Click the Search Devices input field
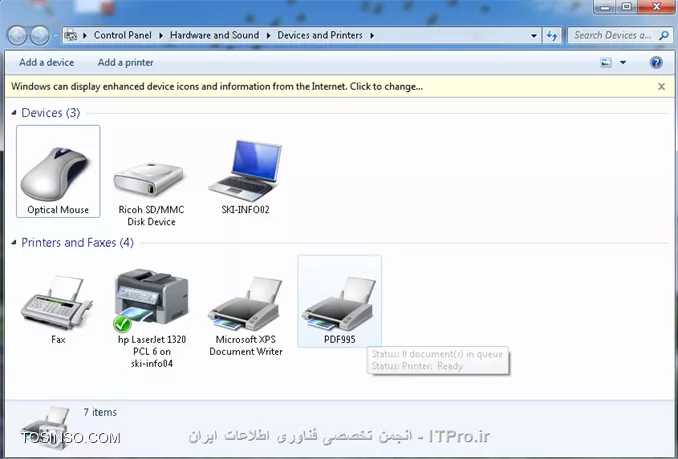 click(x=613, y=35)
